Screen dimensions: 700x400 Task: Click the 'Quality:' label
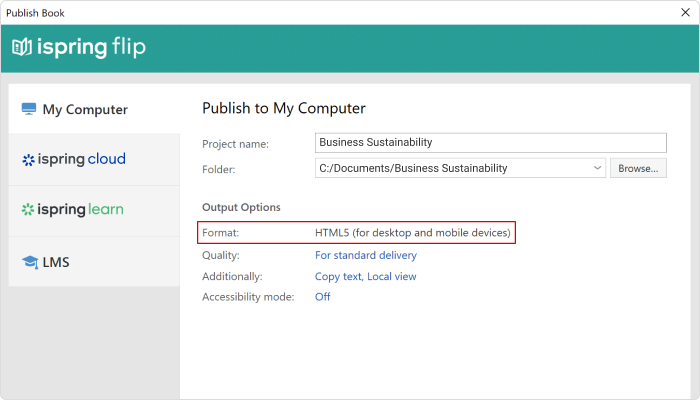221,255
